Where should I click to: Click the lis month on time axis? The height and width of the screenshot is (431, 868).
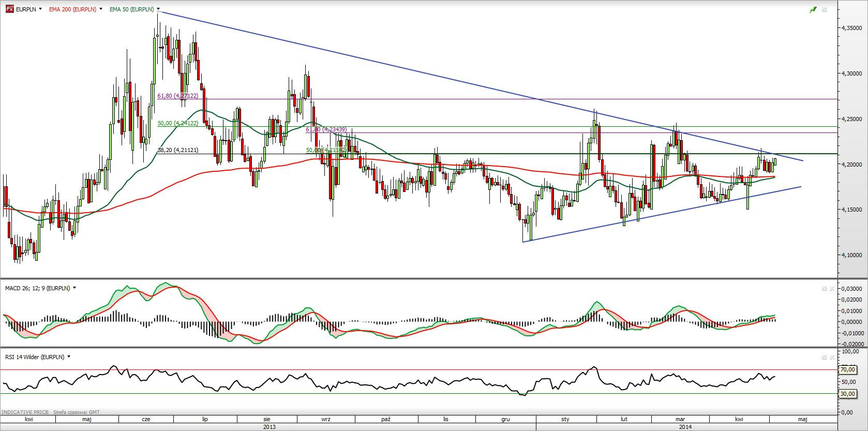[445, 419]
